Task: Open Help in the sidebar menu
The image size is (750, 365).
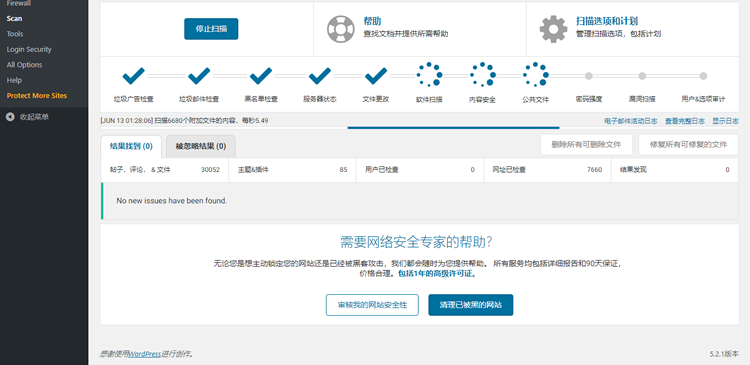Action: coord(14,80)
